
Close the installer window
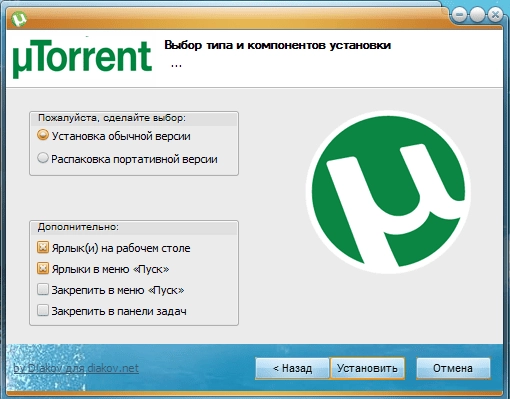point(495,15)
